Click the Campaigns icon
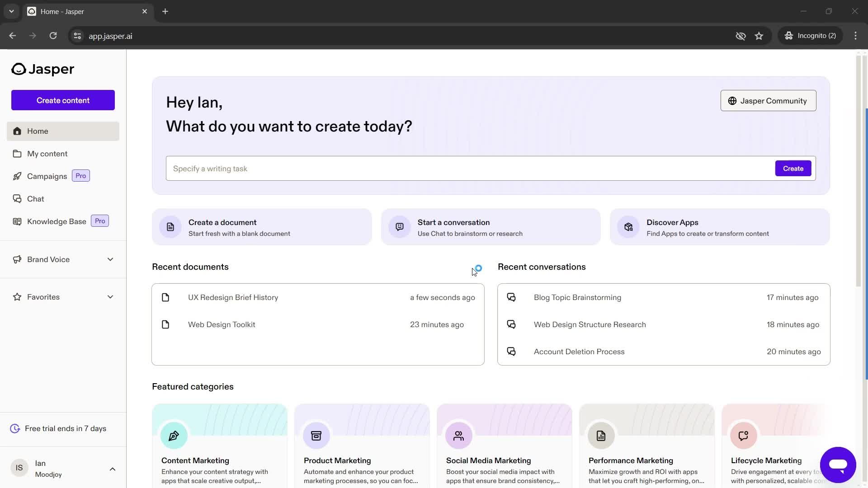 point(17,176)
